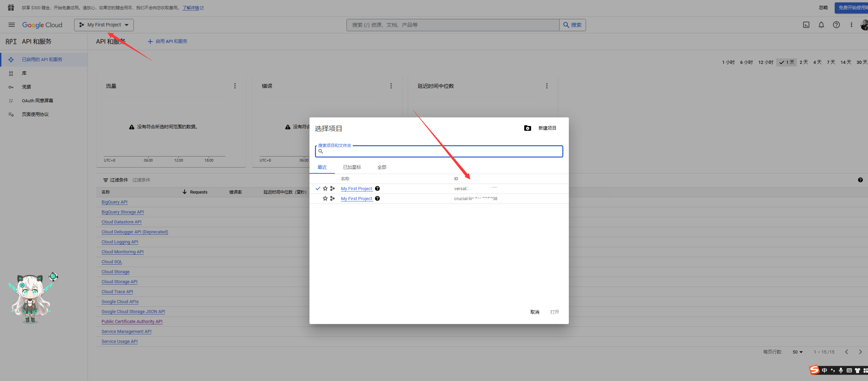Click 新建项目 in the dialog
Image resolution: width=868 pixels, height=381 pixels.
pos(547,128)
